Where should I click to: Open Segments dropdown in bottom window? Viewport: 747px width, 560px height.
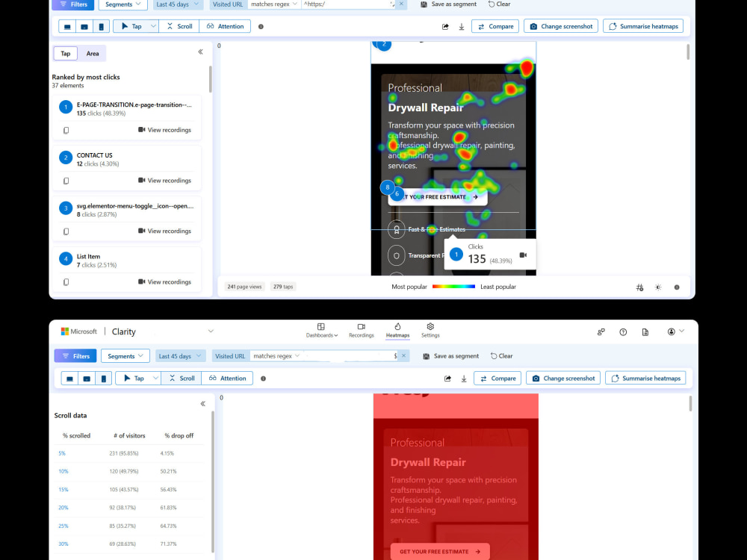125,356
